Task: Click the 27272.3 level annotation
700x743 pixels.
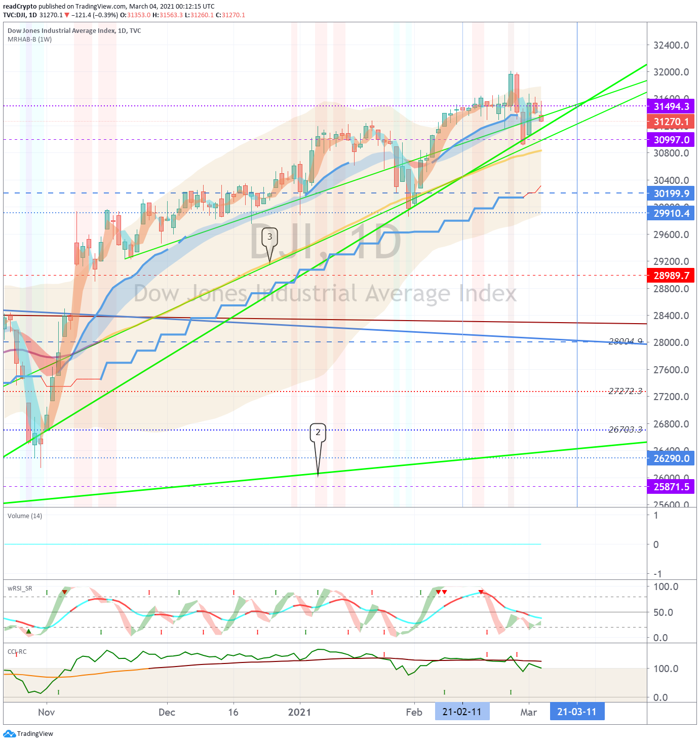Action: click(x=626, y=391)
